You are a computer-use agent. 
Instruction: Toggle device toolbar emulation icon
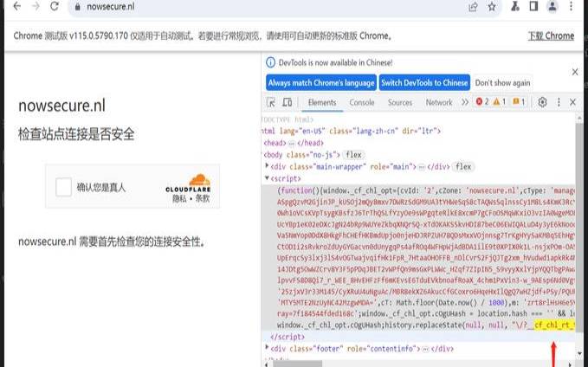tap(288, 102)
